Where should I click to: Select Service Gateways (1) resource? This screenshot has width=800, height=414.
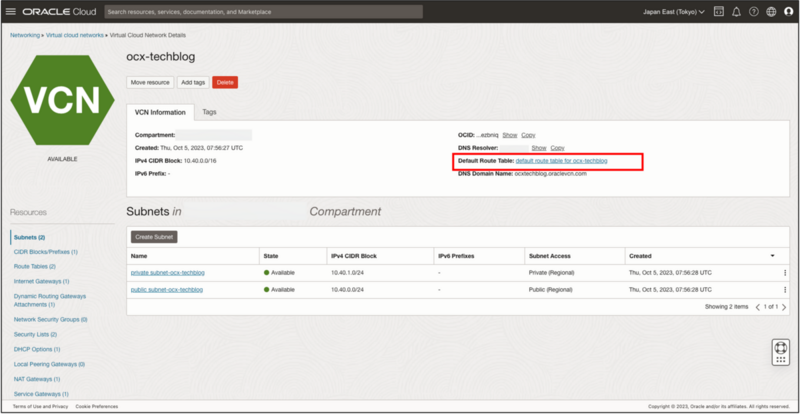39,394
